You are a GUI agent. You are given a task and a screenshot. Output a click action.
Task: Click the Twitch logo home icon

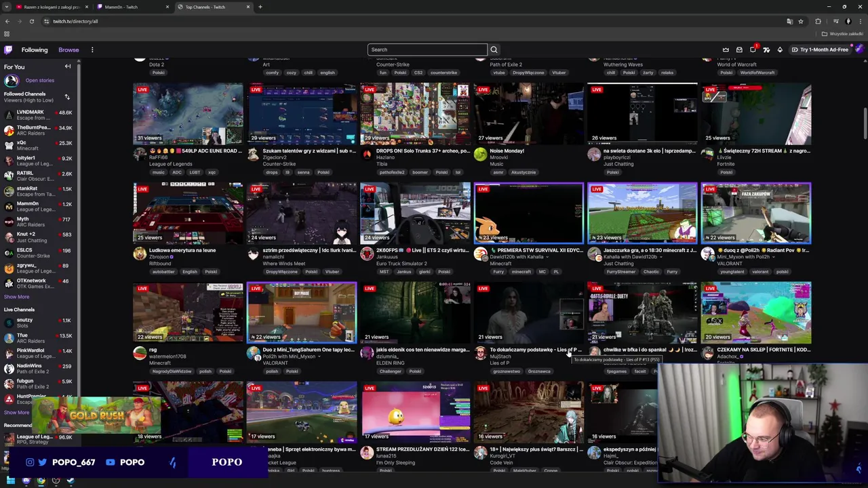coord(8,49)
